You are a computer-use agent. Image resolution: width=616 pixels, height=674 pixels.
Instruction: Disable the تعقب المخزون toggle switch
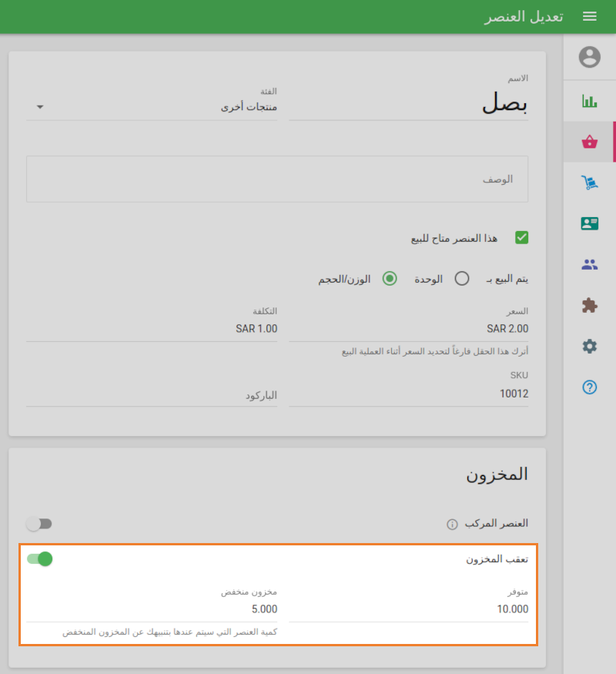coord(40,558)
